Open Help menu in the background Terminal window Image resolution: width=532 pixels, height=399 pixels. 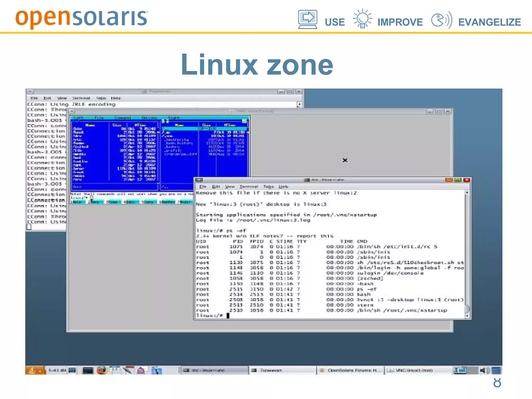[x=116, y=98]
